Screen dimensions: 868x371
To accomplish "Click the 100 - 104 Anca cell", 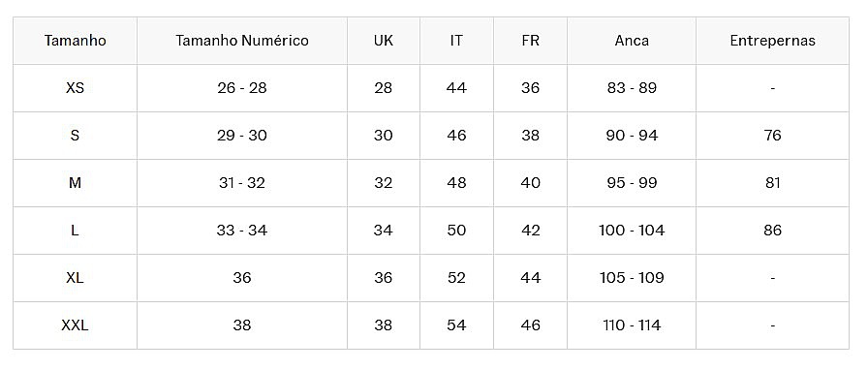I will tap(632, 231).
